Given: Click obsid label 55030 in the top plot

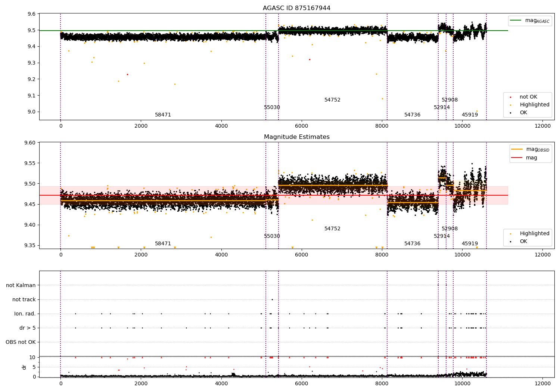Looking at the screenshot, I should click(272, 108).
